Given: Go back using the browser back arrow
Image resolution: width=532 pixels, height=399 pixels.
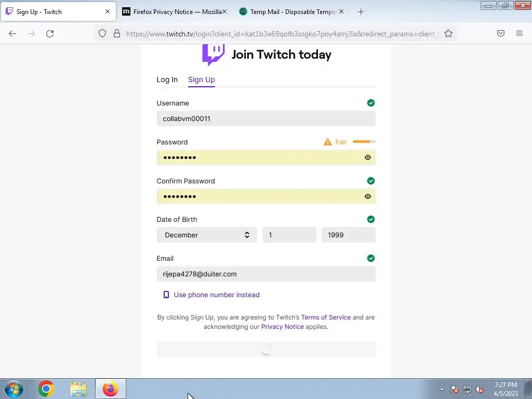Looking at the screenshot, I should tap(12, 34).
